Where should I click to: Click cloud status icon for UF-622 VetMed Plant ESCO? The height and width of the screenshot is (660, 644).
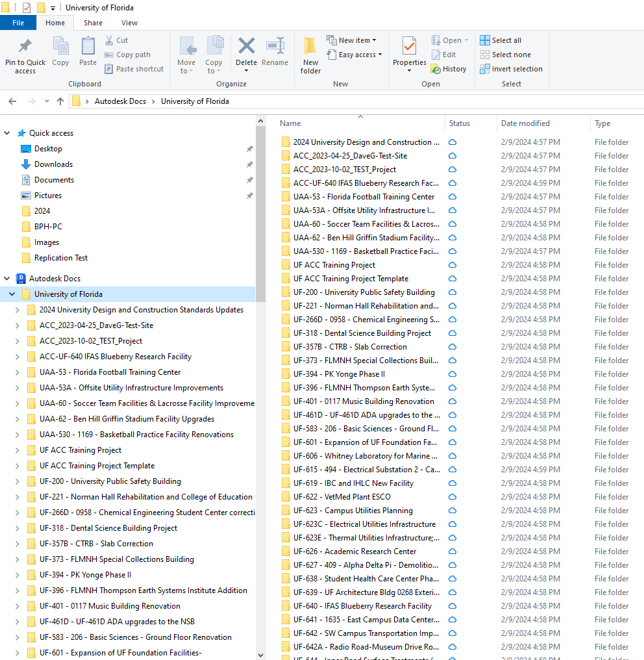[x=452, y=497]
